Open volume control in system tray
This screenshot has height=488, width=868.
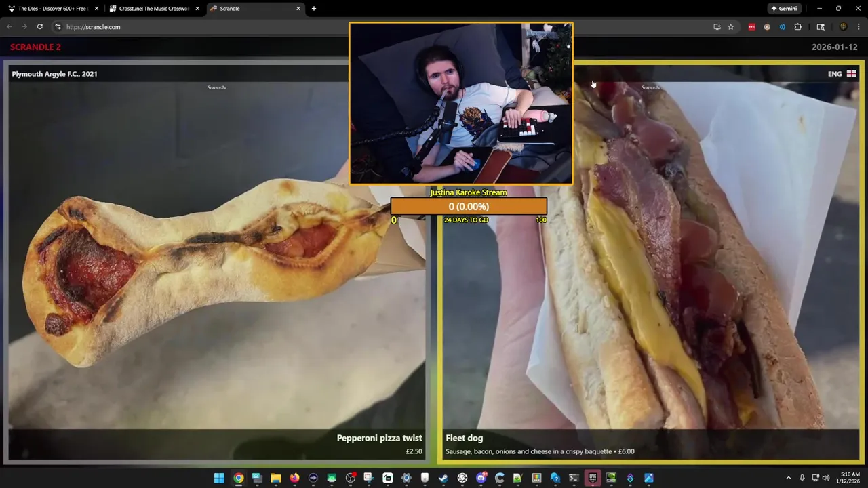[826, 478]
